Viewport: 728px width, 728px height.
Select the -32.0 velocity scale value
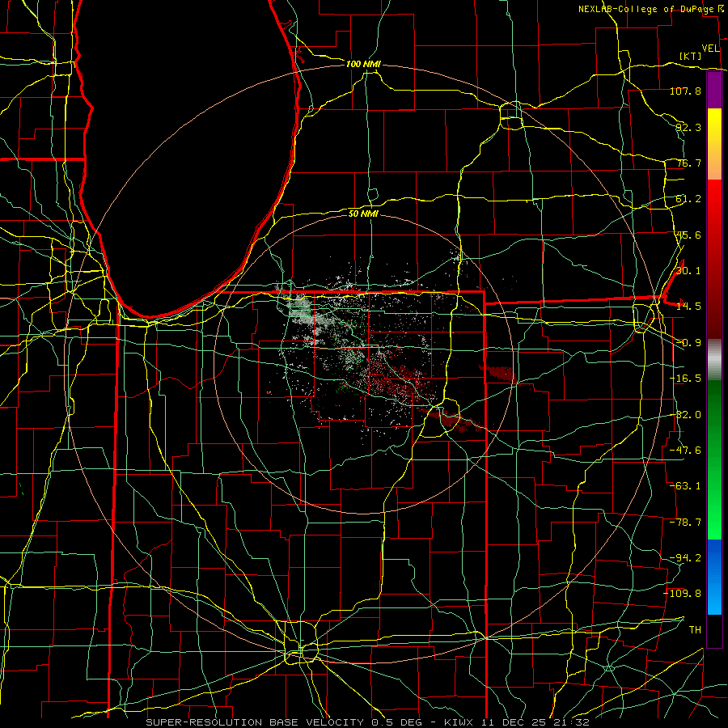pos(685,415)
